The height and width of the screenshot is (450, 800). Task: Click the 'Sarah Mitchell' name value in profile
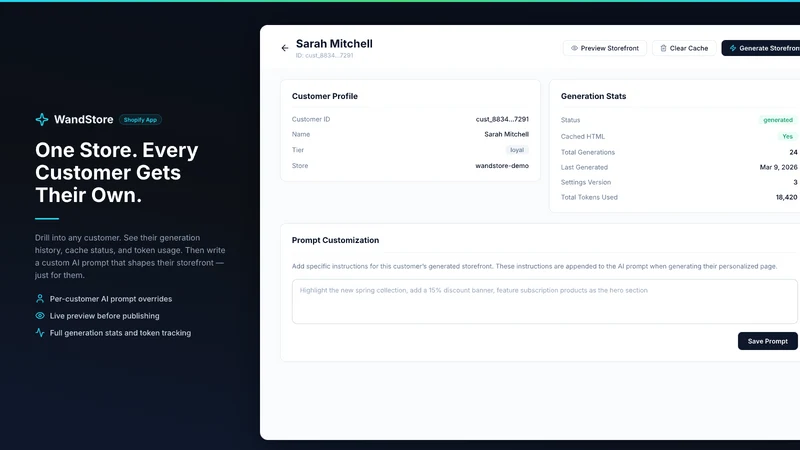pyautogui.click(x=506, y=134)
